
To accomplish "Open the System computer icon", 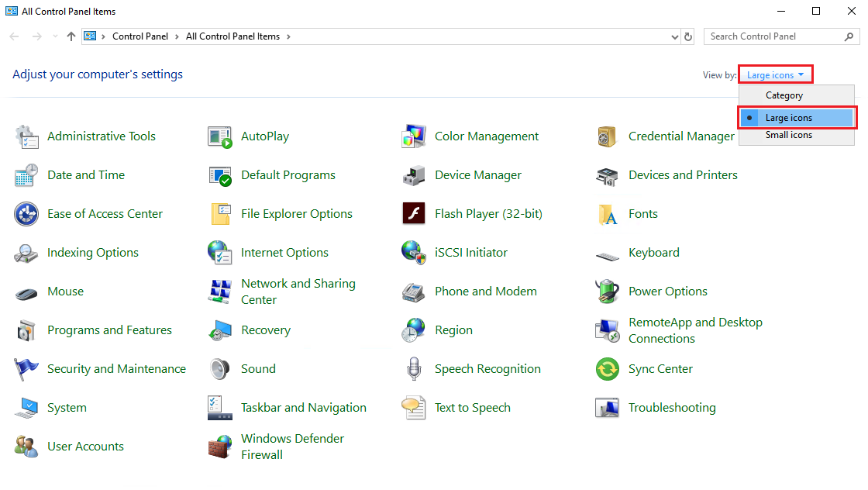I will tap(26, 408).
